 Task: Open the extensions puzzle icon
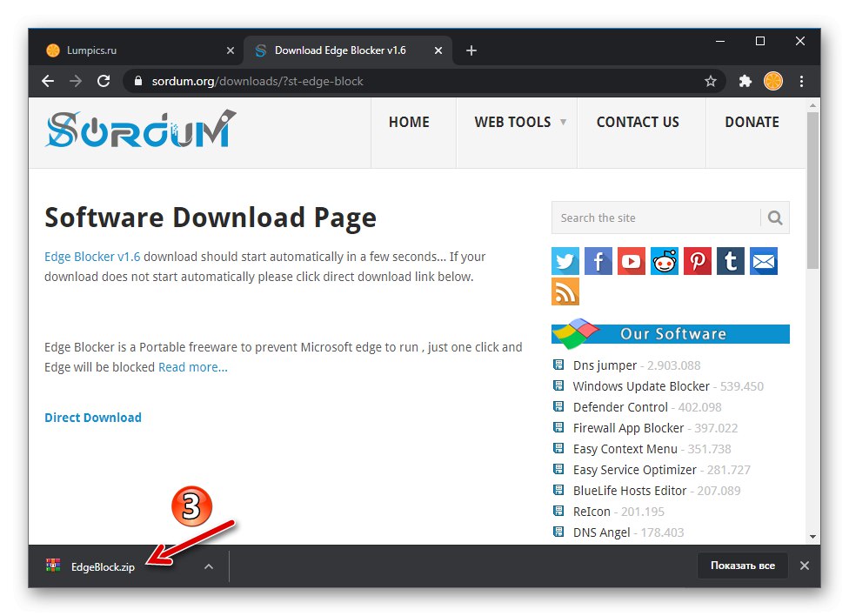[x=745, y=81]
